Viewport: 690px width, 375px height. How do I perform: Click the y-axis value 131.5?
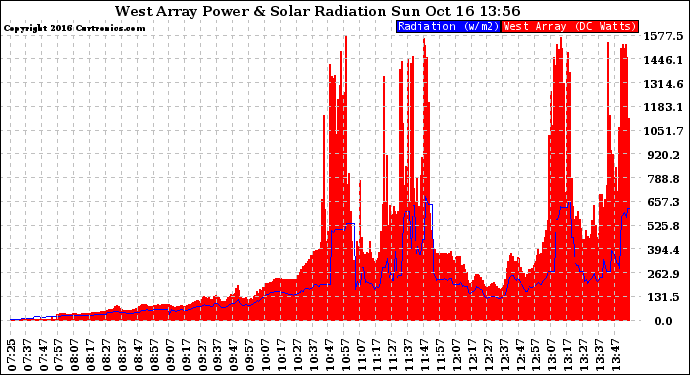(665, 297)
